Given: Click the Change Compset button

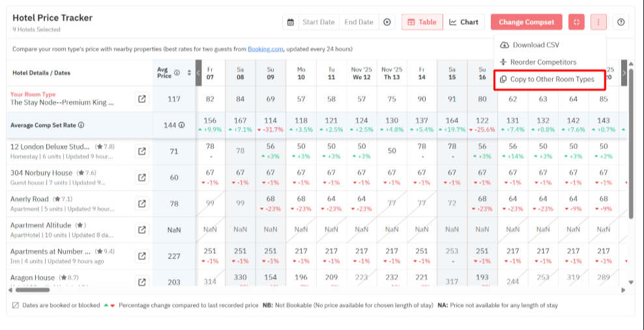Looking at the screenshot, I should tap(526, 22).
